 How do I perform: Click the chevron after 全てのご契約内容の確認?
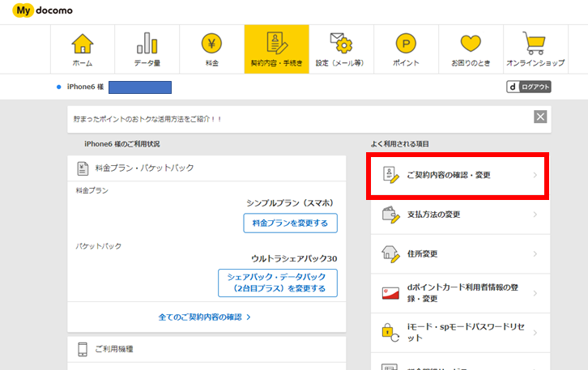[249, 317]
